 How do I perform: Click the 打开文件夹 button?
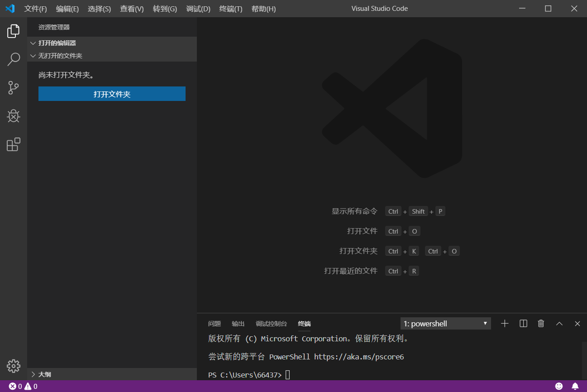[111, 94]
